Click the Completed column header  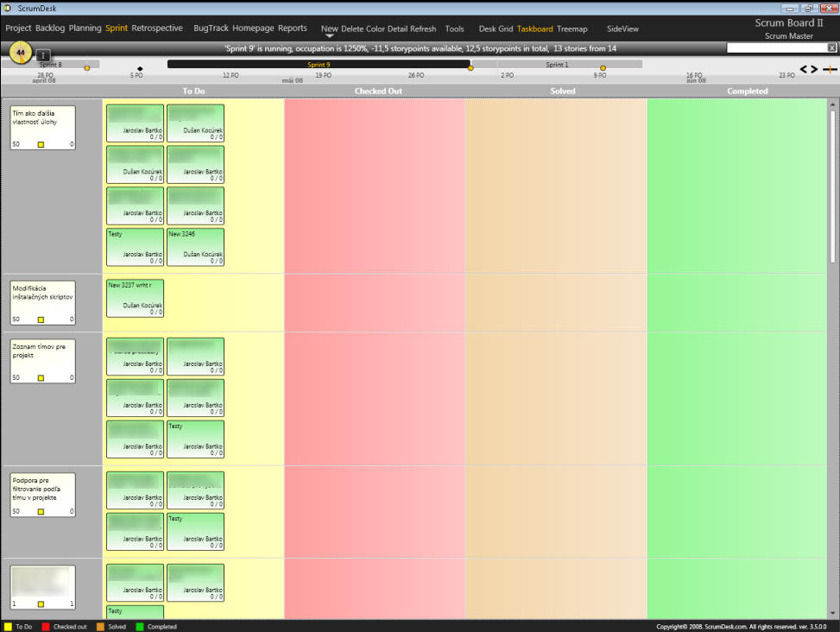coord(748,91)
